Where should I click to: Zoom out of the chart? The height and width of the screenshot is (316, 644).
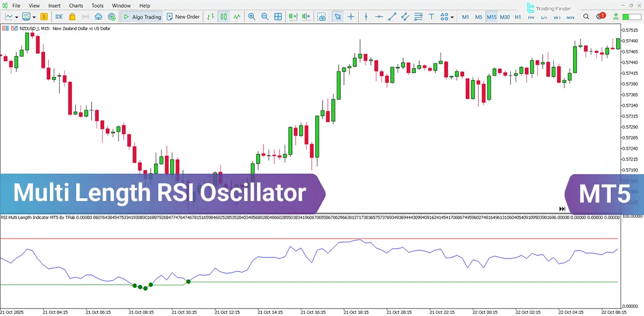click(x=265, y=17)
